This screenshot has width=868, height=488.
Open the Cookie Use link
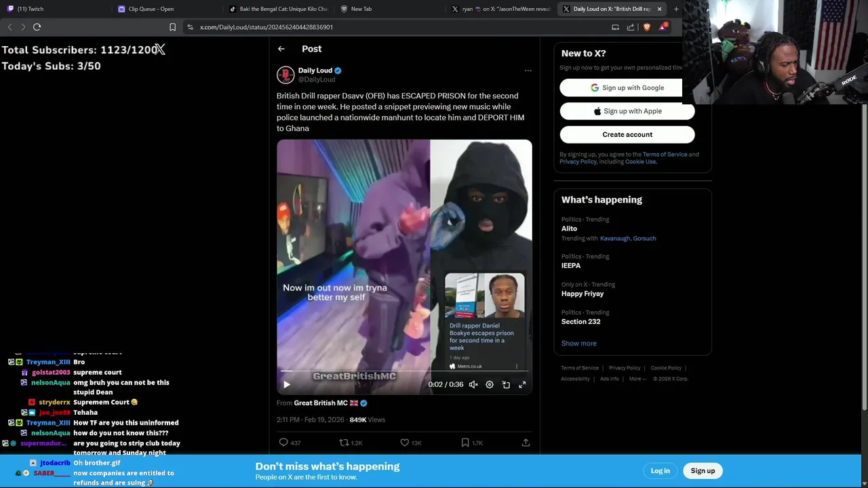(x=640, y=161)
